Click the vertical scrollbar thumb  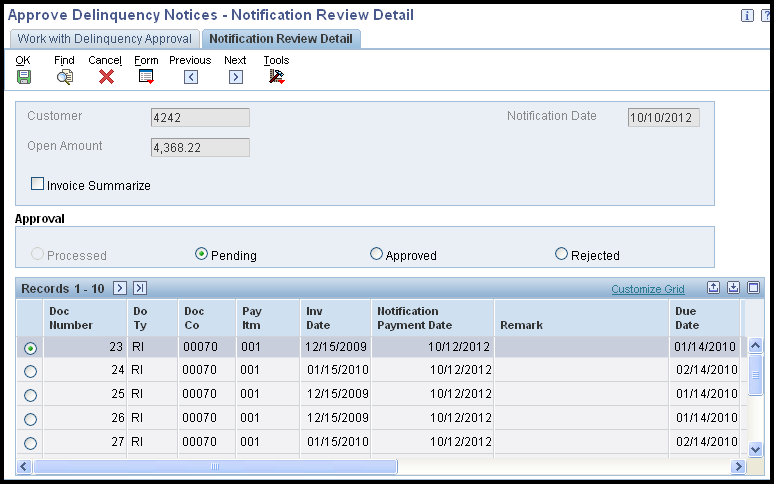pos(755,374)
